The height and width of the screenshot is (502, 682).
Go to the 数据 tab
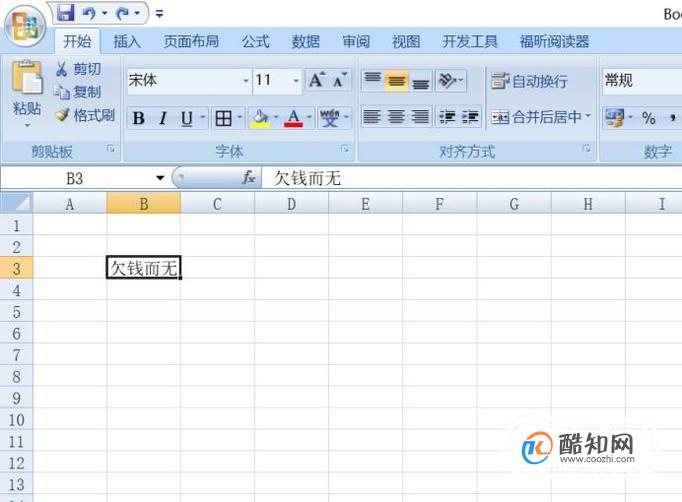pyautogui.click(x=305, y=42)
